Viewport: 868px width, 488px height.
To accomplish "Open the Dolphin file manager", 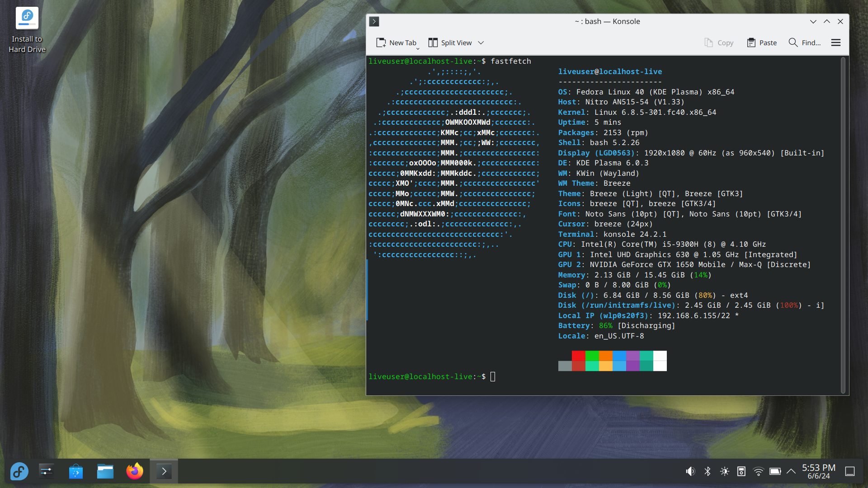I will [x=105, y=471].
